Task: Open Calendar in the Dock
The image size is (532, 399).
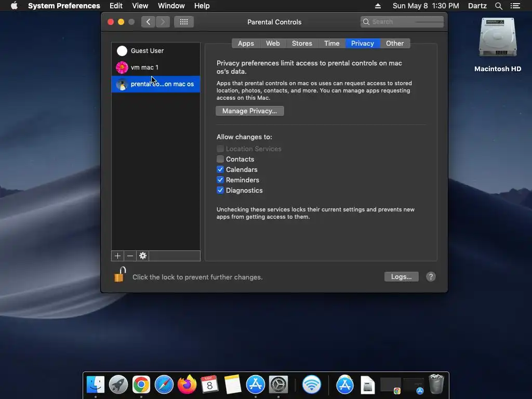Action: pyautogui.click(x=210, y=385)
